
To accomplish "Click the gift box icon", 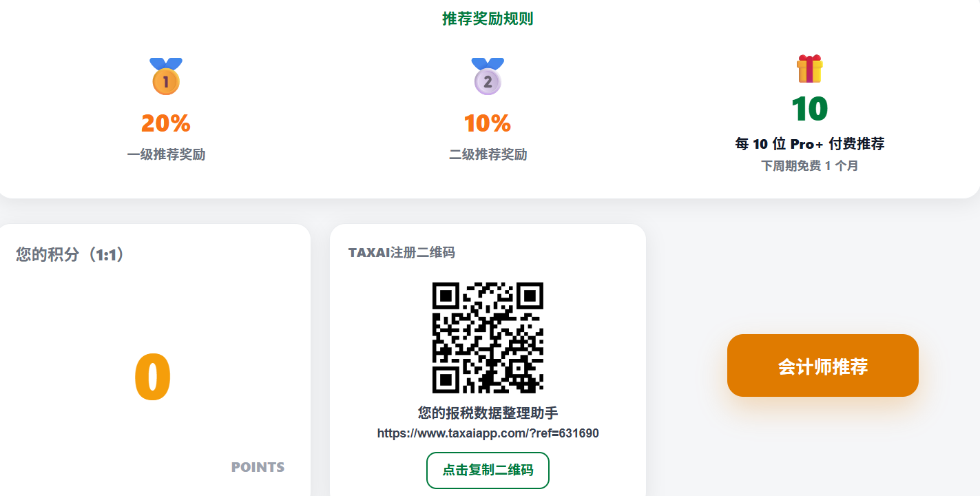I will pos(809,69).
